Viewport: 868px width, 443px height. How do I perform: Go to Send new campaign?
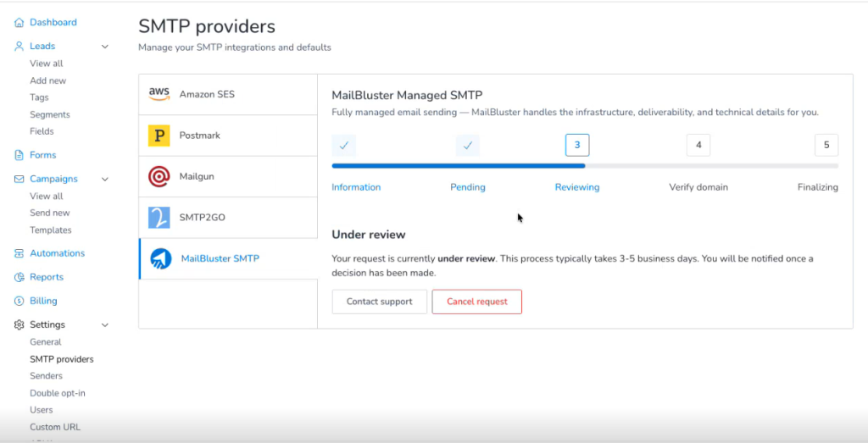pos(50,213)
